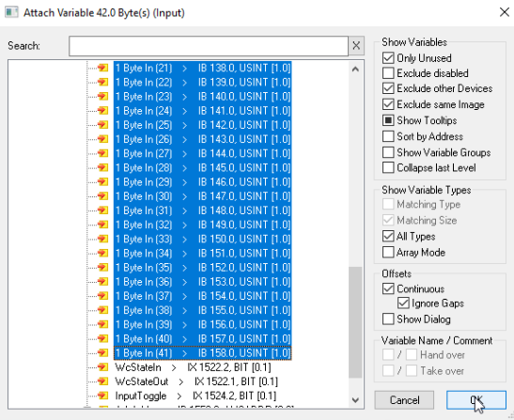Uncheck the Only Unused checkbox

pos(388,58)
